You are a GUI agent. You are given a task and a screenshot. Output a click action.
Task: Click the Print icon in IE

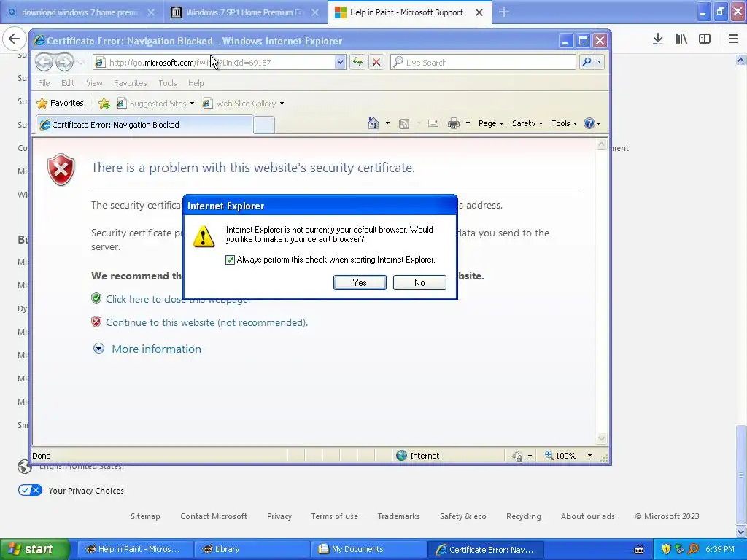tap(454, 123)
